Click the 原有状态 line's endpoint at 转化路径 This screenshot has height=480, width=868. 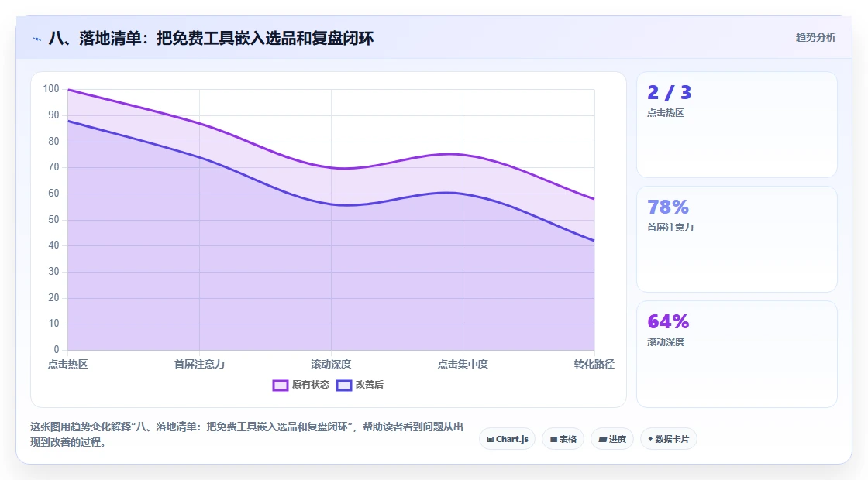pos(594,198)
